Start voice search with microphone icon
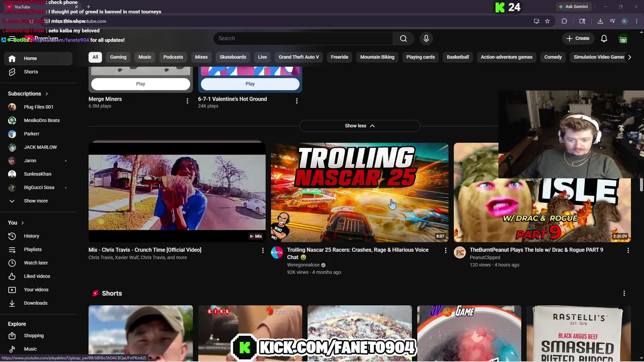This screenshot has height=362, width=644. (x=426, y=39)
